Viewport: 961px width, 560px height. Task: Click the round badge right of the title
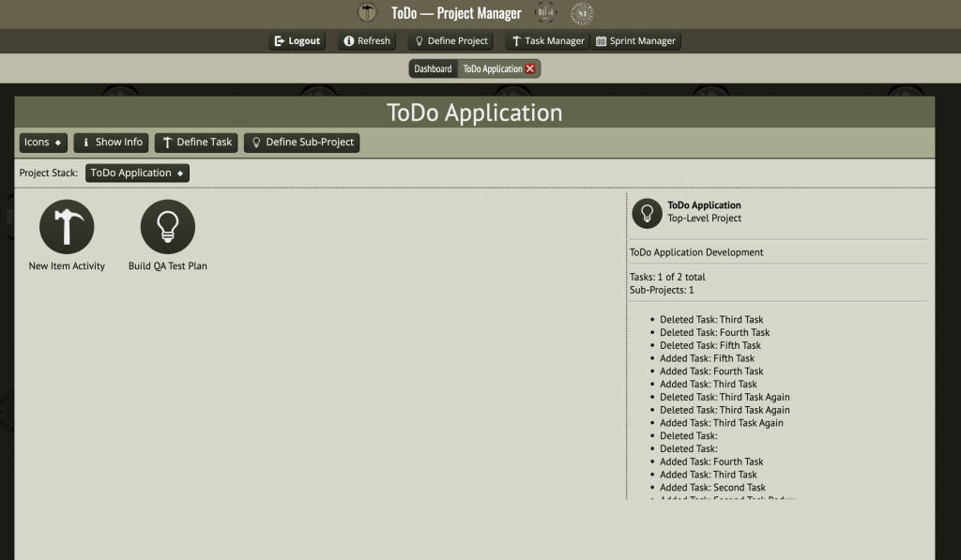tap(545, 13)
